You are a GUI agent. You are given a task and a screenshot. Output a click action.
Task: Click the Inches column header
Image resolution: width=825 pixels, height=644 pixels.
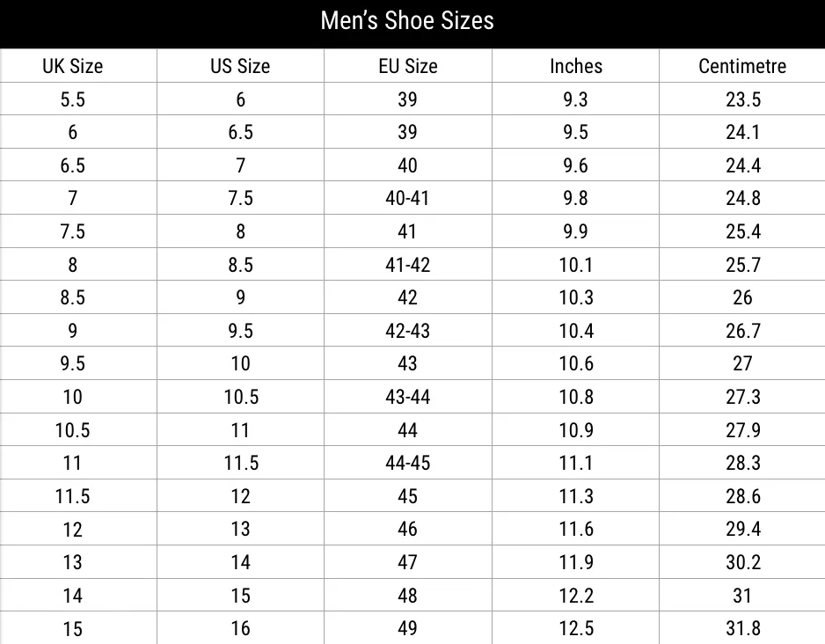pyautogui.click(x=576, y=66)
